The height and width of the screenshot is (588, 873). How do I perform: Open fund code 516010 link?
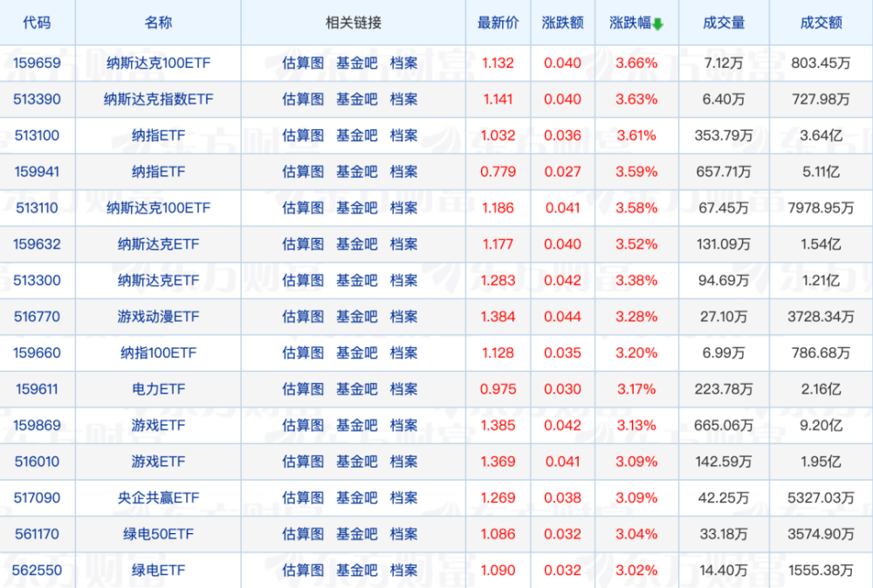[37, 462]
